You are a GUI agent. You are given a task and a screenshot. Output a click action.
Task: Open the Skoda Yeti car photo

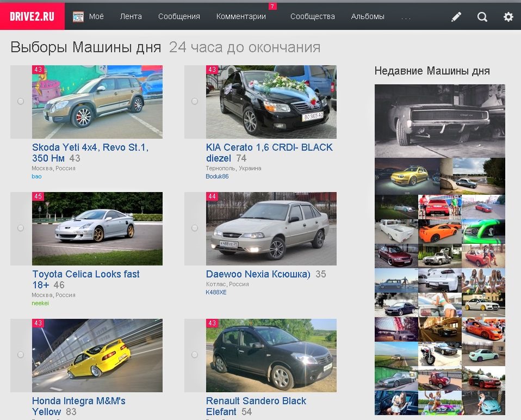pyautogui.click(x=97, y=102)
